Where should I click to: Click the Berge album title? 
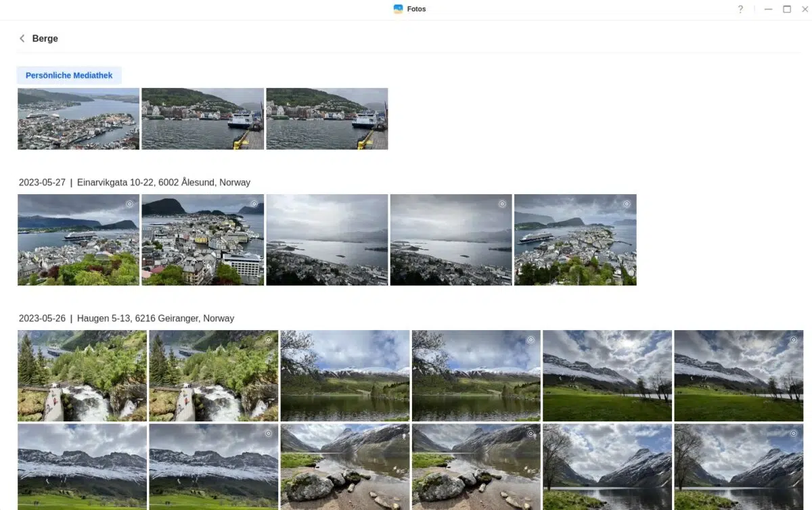tap(45, 39)
